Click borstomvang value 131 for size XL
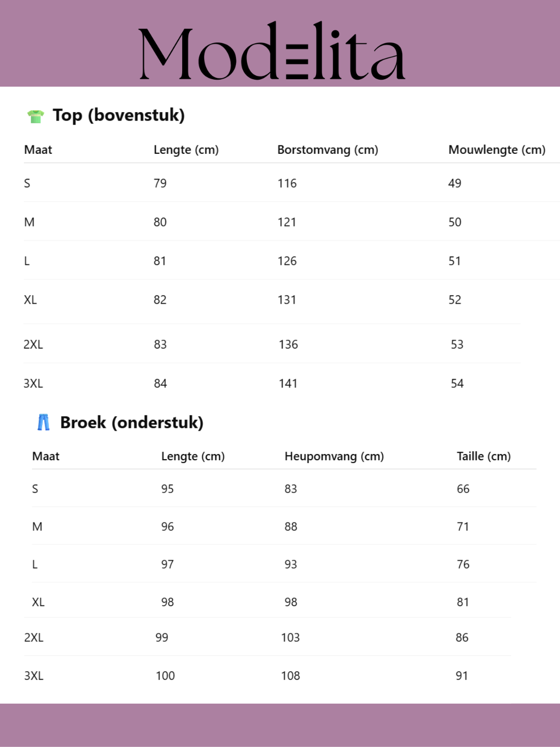560x747 pixels. 287,300
